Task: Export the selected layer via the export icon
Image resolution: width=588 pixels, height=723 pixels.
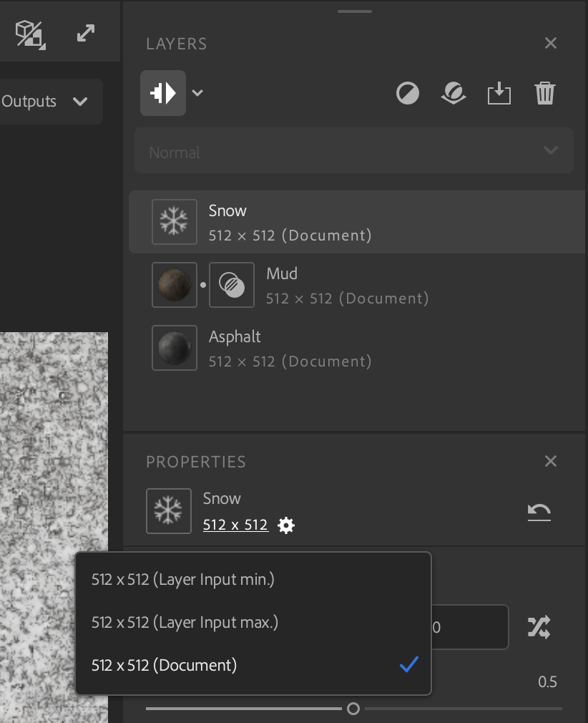Action: [499, 93]
